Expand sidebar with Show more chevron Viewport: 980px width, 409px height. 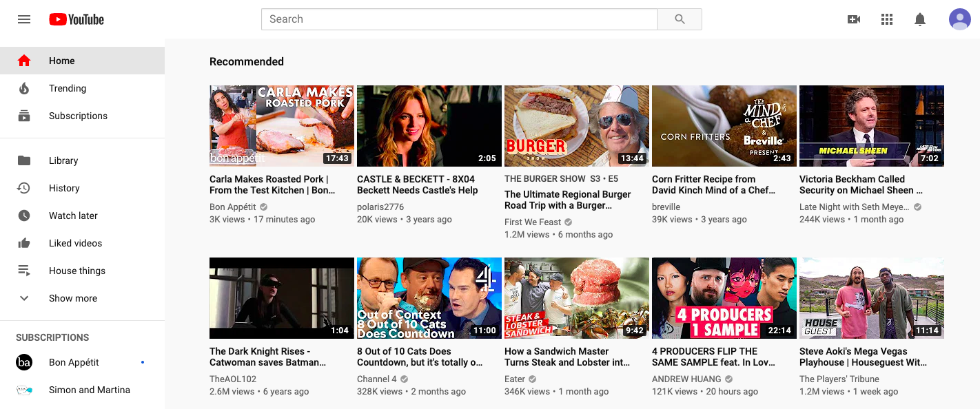(24, 298)
